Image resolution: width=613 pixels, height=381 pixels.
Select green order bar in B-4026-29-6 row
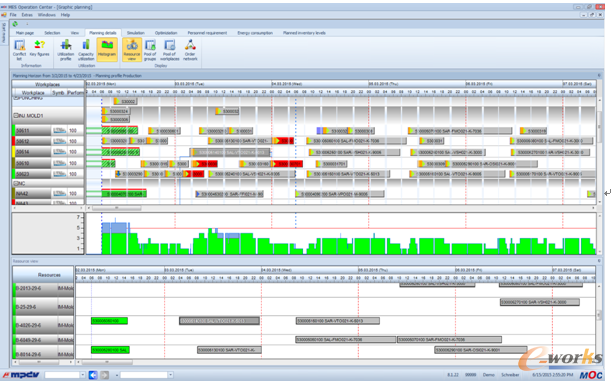click(109, 321)
